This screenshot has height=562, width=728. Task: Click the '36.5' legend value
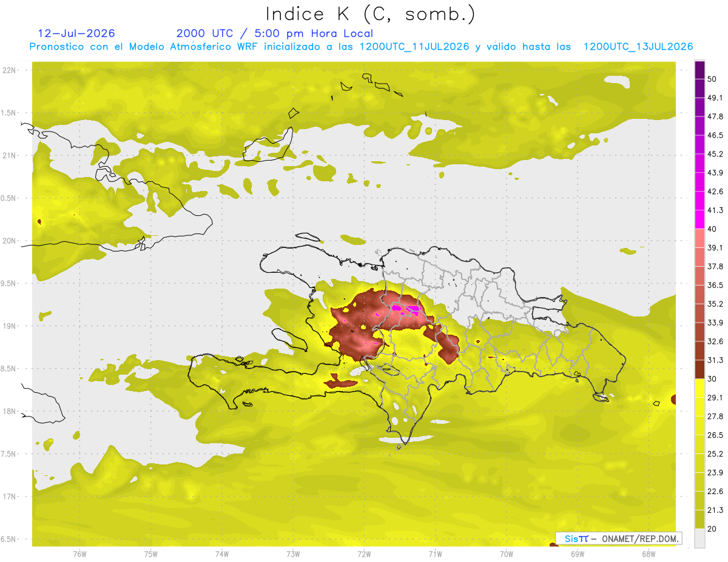click(715, 285)
